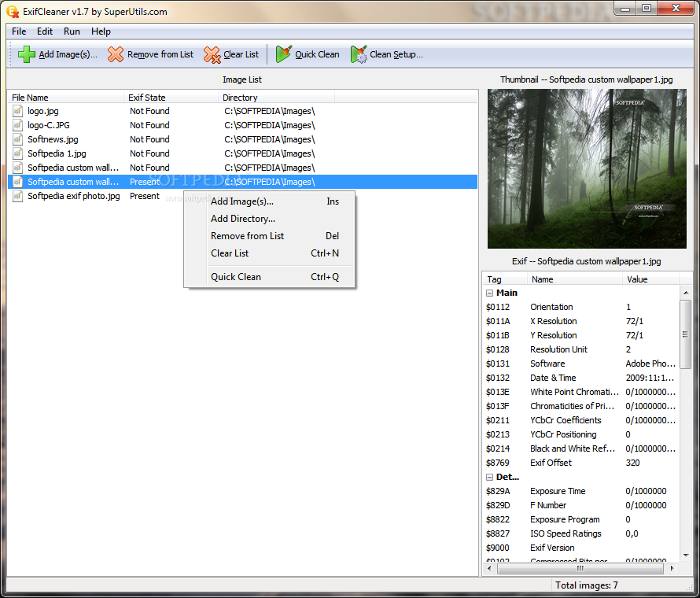Click the file icon beside logo.jpg
The image size is (700, 598).
tap(17, 111)
